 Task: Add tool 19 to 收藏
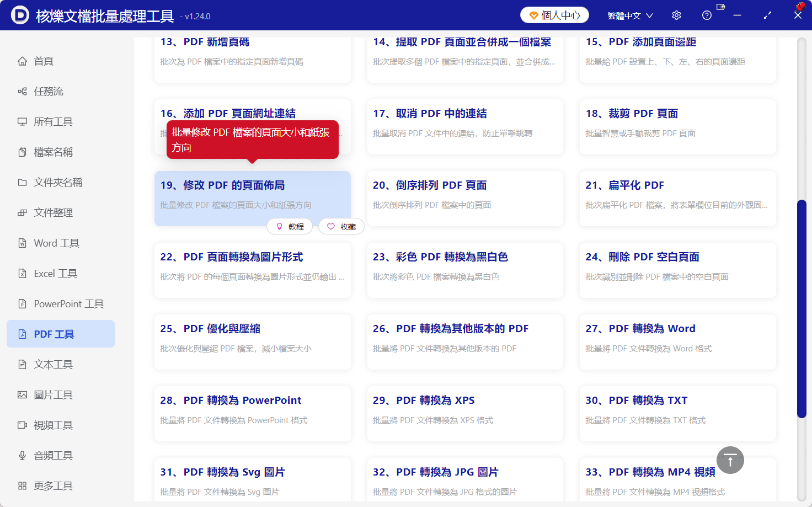341,227
